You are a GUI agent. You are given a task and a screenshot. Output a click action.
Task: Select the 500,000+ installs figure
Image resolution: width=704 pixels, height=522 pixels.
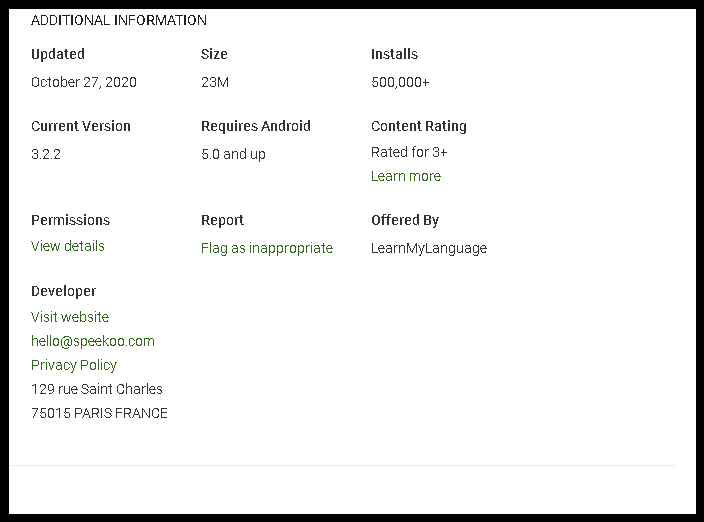[400, 82]
